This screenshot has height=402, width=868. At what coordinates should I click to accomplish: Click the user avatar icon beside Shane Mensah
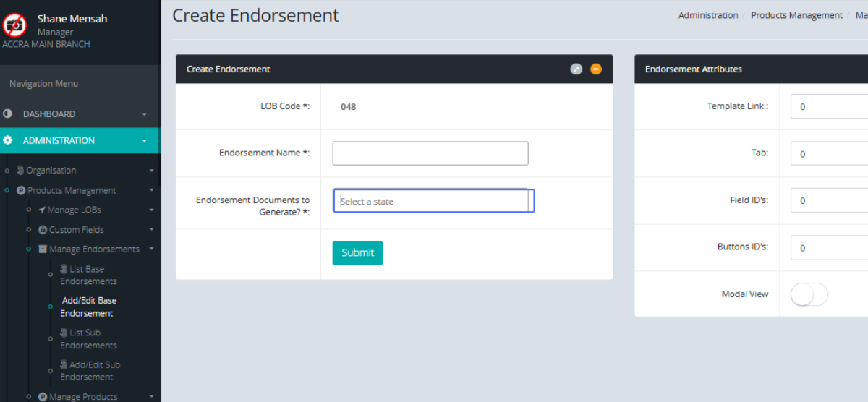[14, 25]
